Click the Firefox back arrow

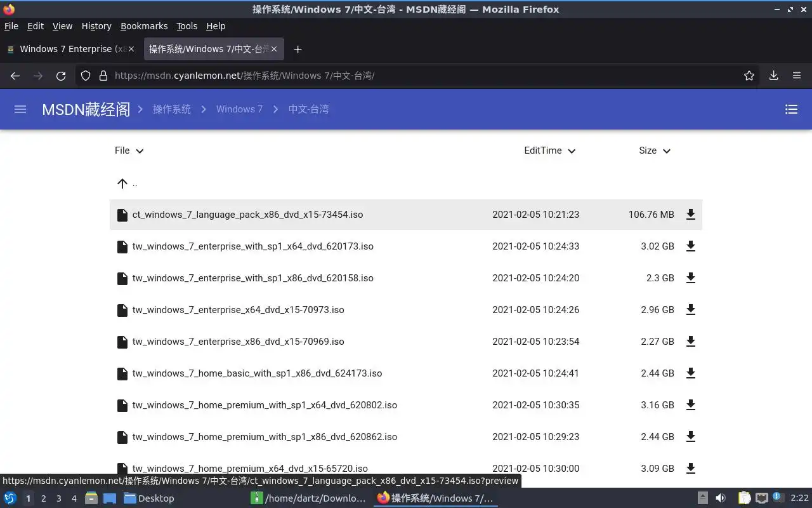pos(15,76)
